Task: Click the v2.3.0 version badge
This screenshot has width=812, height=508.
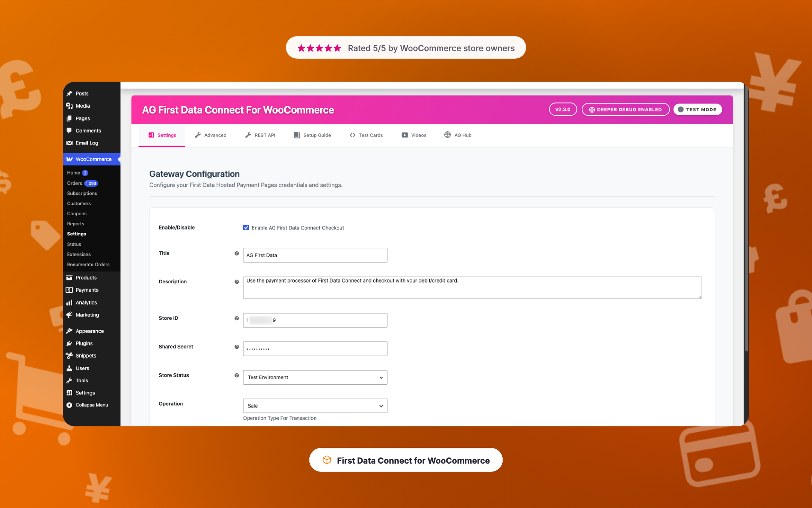Action: (x=563, y=110)
